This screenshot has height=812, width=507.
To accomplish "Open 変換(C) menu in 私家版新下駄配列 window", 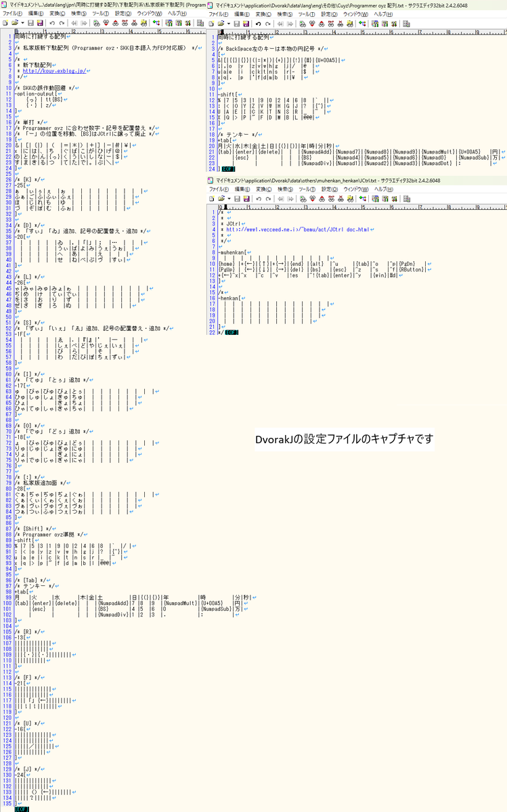I will (58, 13).
